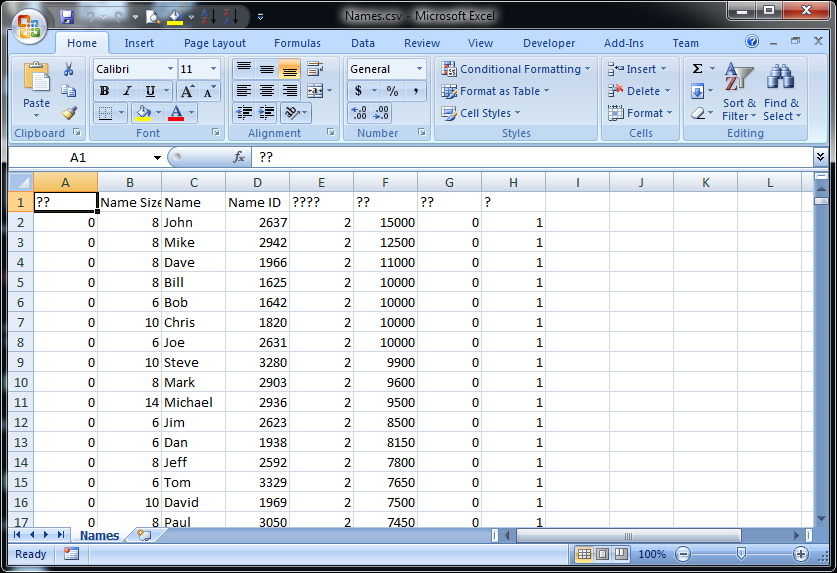The width and height of the screenshot is (837, 573).
Task: Open the General number format dropdown
Action: coord(419,69)
